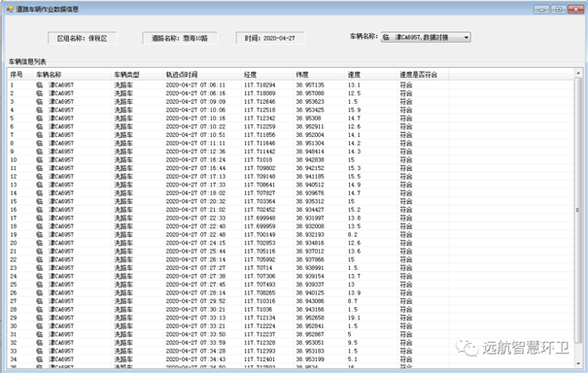This screenshot has width=588, height=373.
Task: Select the row with time 07:06:16
Action: coord(291,93)
